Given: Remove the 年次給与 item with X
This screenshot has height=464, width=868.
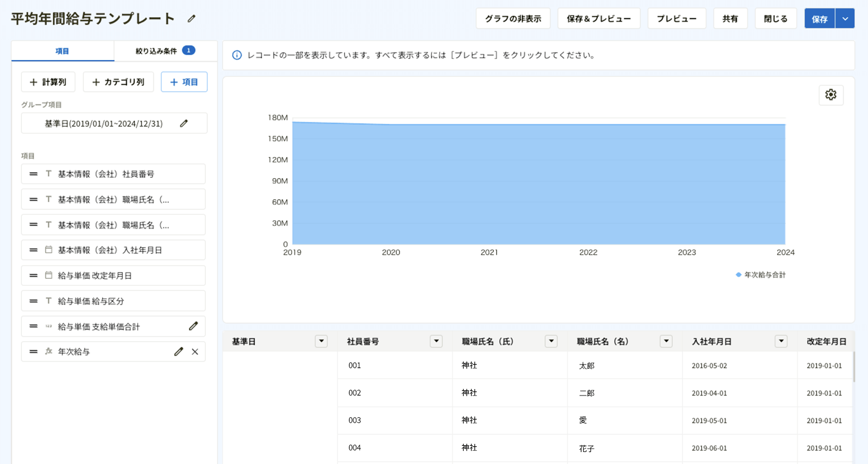Looking at the screenshot, I should coord(195,351).
